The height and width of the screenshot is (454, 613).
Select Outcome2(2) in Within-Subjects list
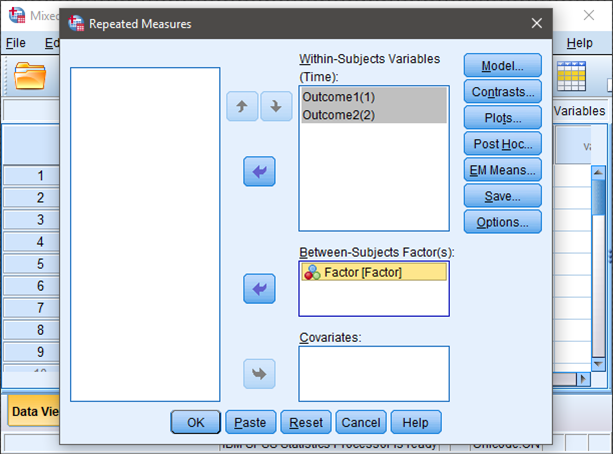tap(374, 115)
